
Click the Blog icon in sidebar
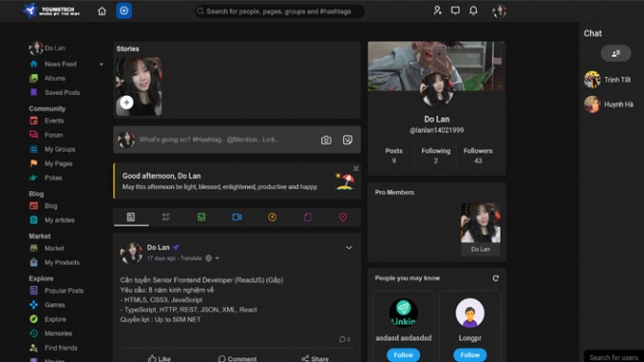tap(34, 206)
